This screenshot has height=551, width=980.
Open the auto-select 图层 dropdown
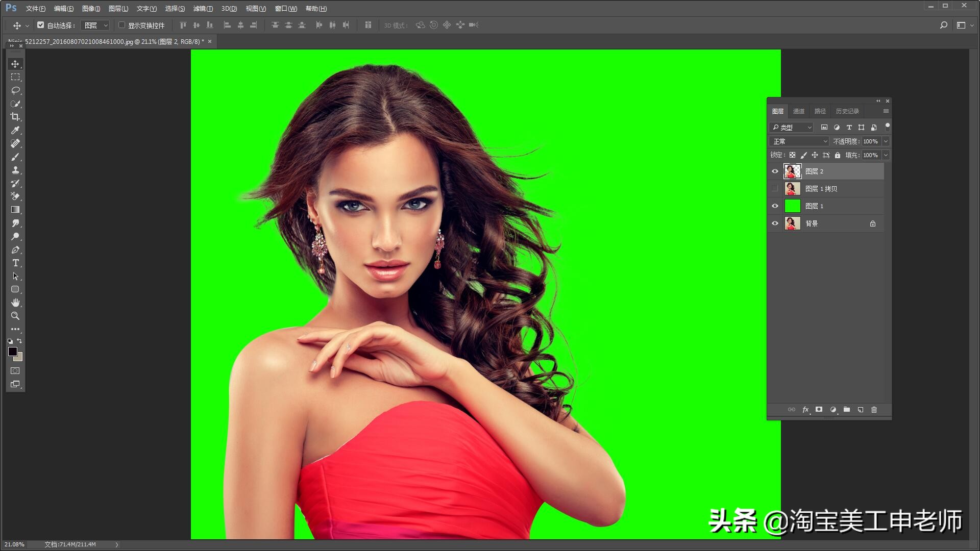96,25
